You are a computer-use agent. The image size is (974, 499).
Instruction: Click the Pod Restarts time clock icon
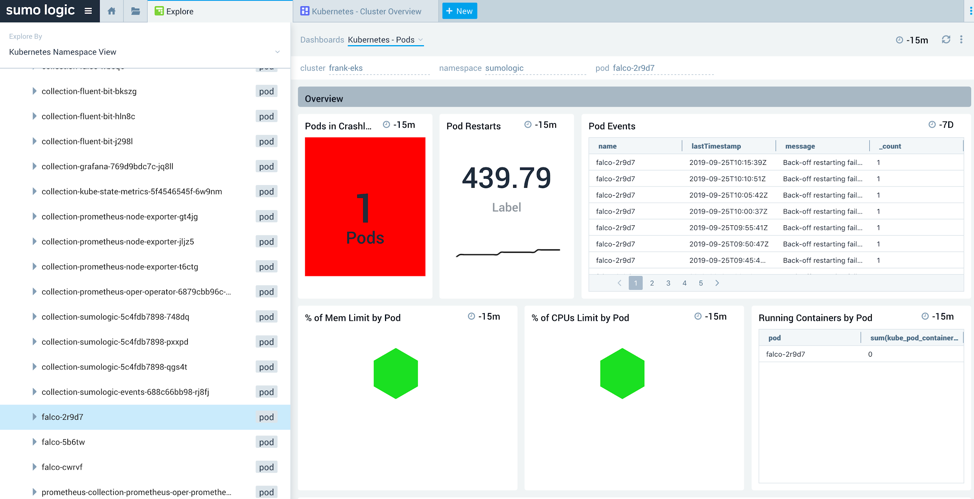coord(528,125)
